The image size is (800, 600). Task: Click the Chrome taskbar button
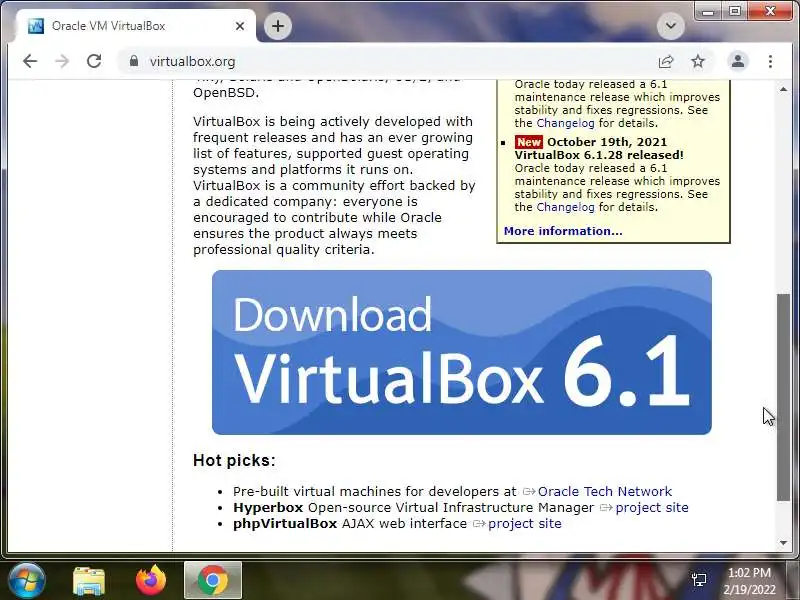pos(213,580)
